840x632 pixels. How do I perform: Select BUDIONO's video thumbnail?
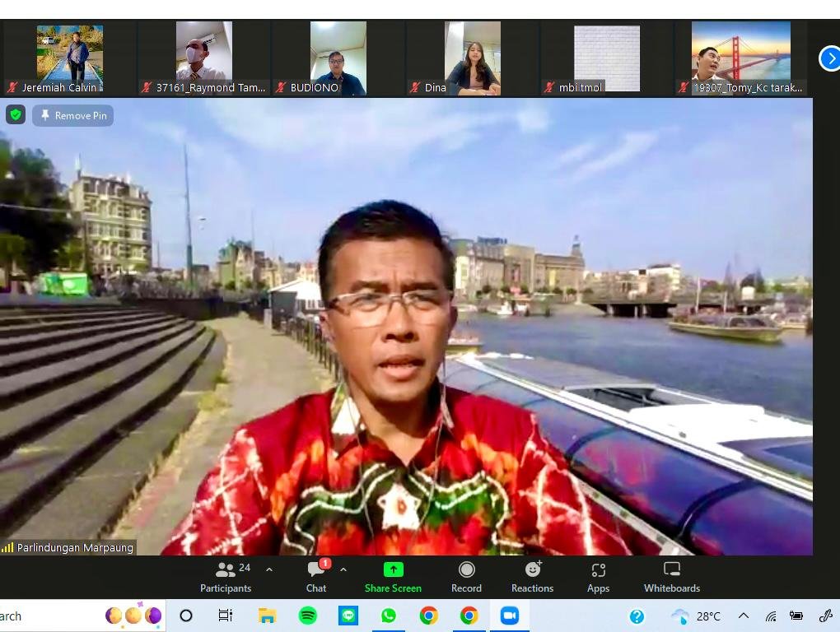[x=338, y=58]
